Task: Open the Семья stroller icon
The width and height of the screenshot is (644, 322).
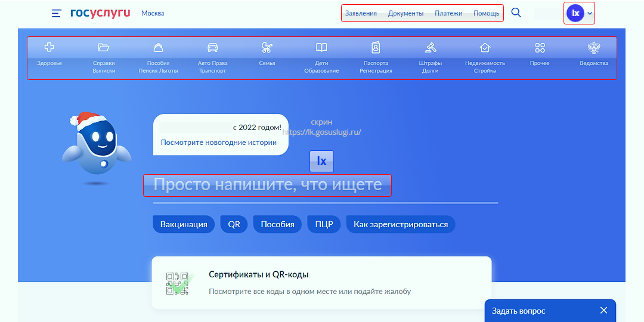Action: pos(267,48)
